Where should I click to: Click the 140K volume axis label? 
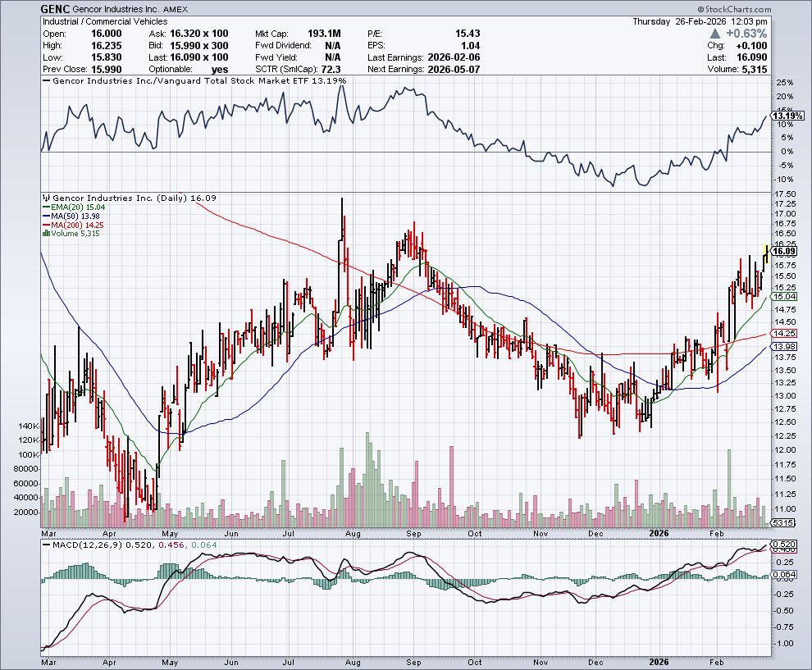coord(29,426)
